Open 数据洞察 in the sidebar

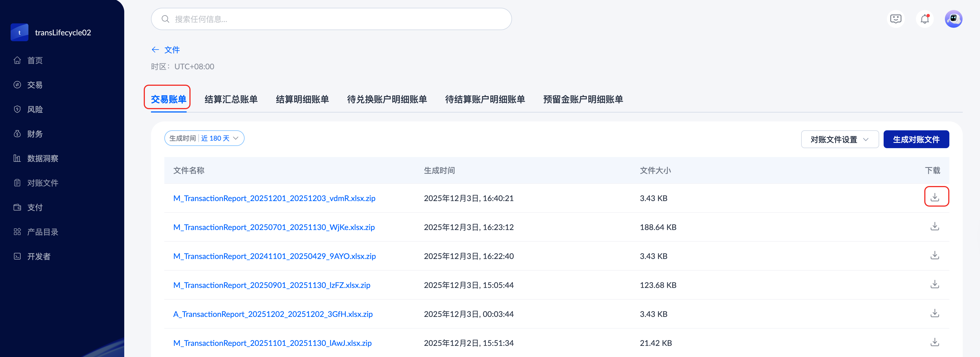tap(42, 158)
